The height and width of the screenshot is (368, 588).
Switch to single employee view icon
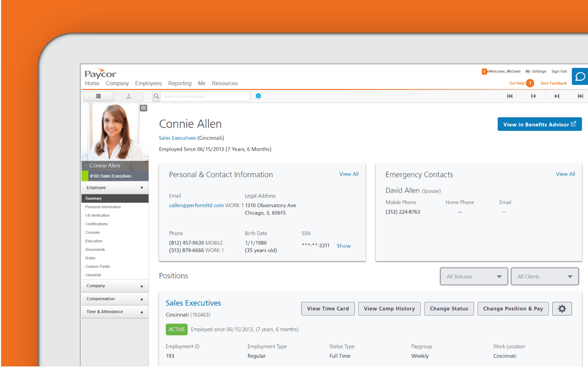click(x=129, y=96)
